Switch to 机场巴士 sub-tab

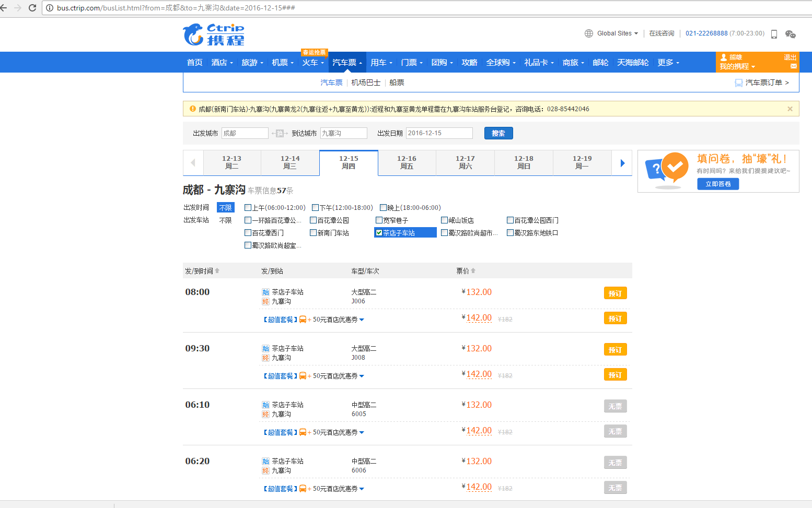pyautogui.click(x=366, y=82)
